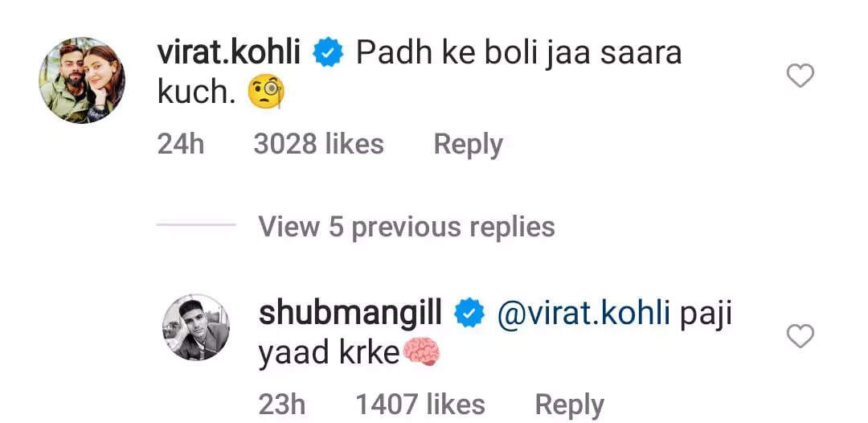Screen dimensions: 868x423
Task: Click the 24h timestamp
Action: 181,145
